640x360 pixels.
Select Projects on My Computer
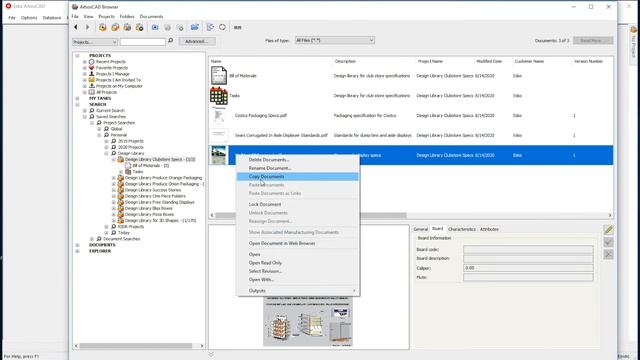pyautogui.click(x=119, y=86)
